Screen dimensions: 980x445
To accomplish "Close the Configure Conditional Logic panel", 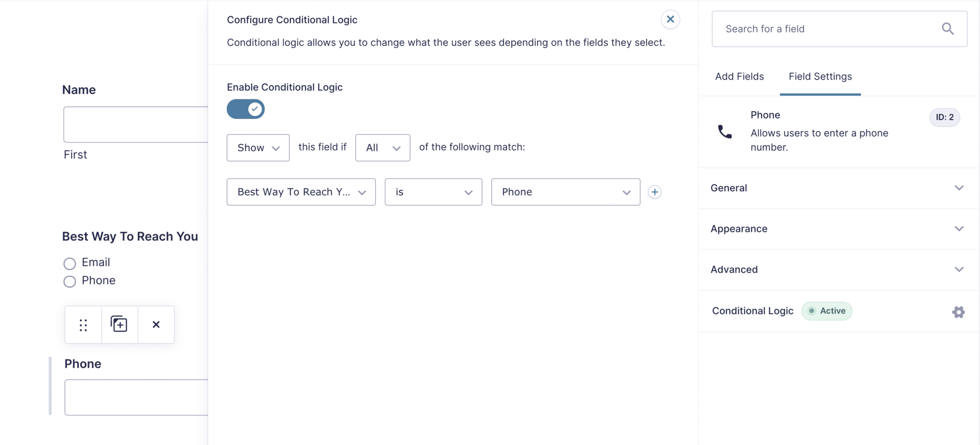I will tap(670, 19).
